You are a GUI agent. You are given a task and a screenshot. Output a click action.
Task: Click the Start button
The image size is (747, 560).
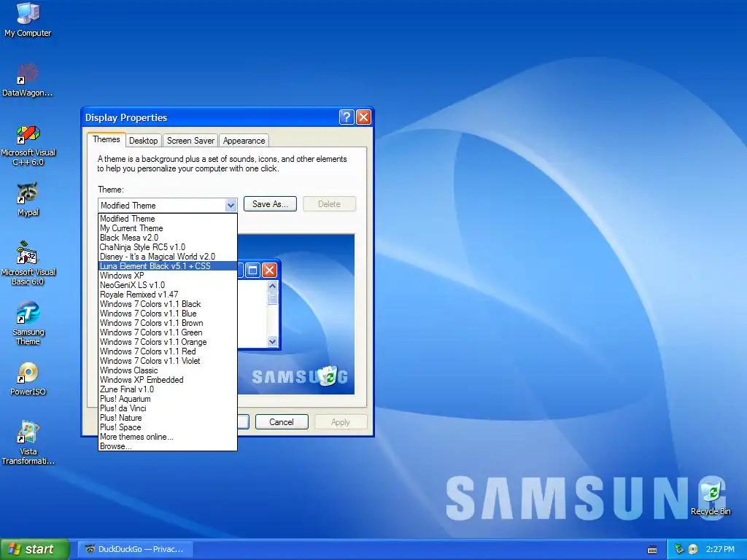tap(35, 549)
